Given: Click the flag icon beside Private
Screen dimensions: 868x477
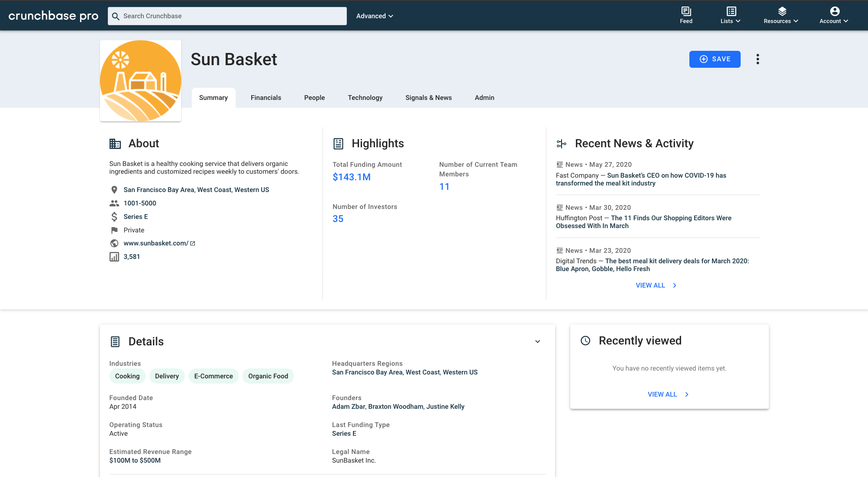Looking at the screenshot, I should 114,230.
